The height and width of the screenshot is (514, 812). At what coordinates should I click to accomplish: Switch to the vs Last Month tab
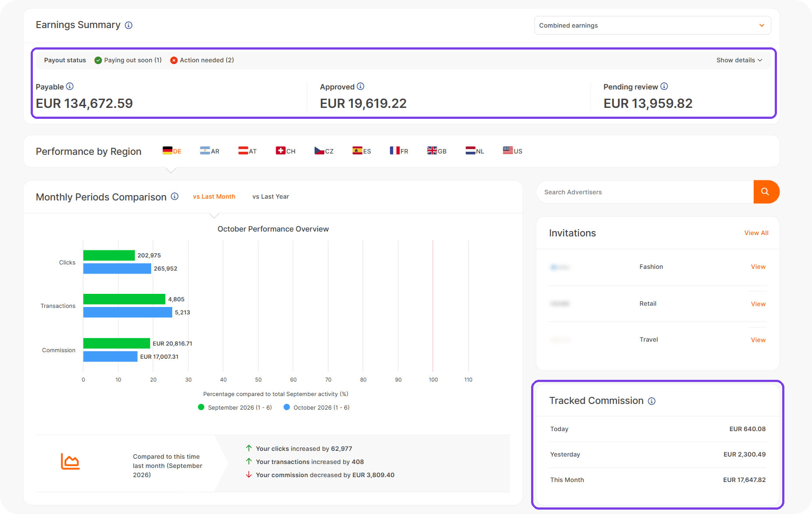pos(214,196)
